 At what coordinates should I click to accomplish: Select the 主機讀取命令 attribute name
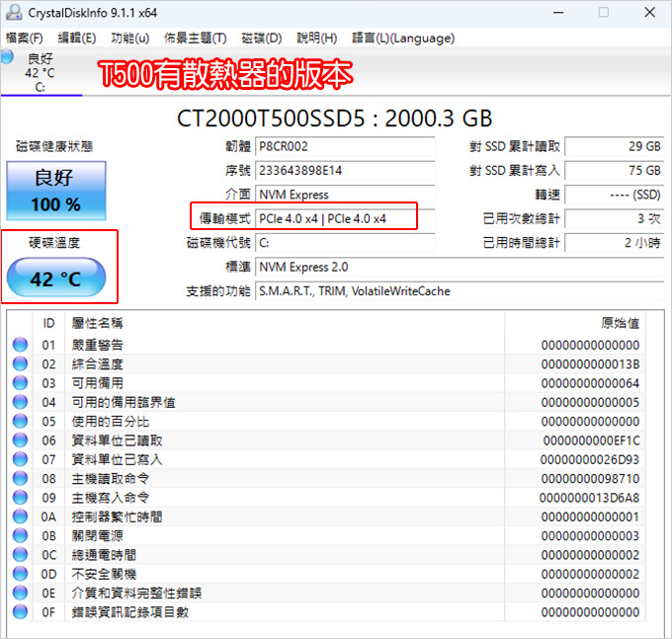click(110, 478)
